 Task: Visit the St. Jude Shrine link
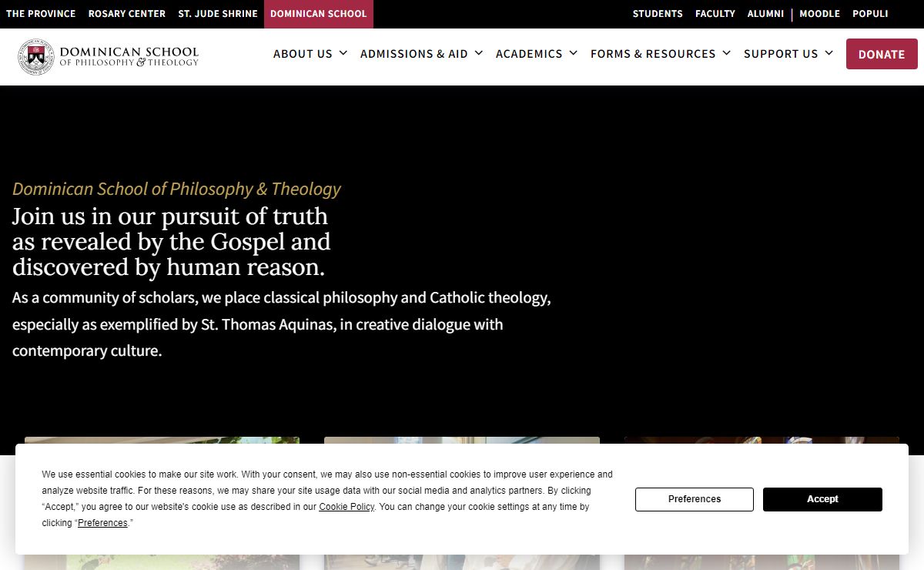point(218,14)
